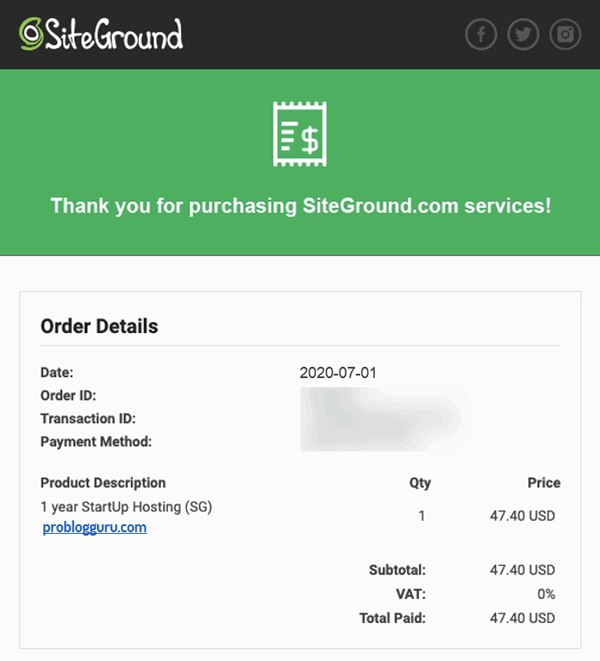
Task: Select the Order Details heading
Action: [x=99, y=326]
